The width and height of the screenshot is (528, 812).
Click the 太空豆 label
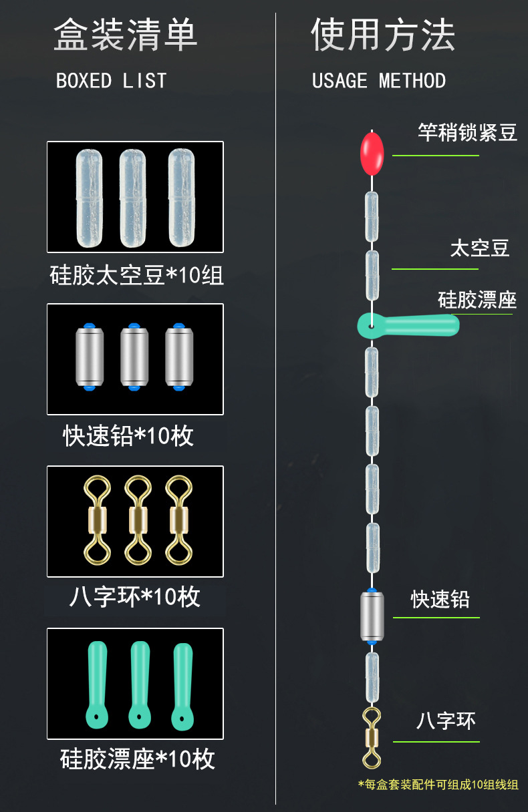tap(480, 248)
